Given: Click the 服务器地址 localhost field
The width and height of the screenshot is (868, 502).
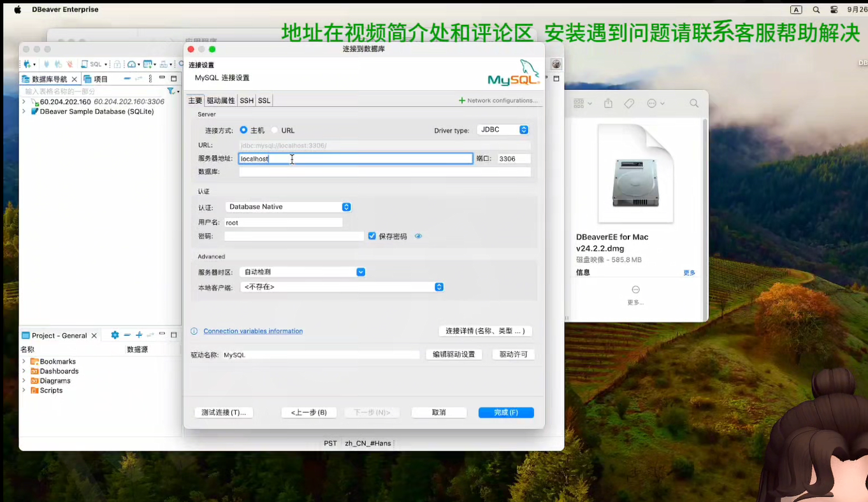Looking at the screenshot, I should tap(356, 159).
